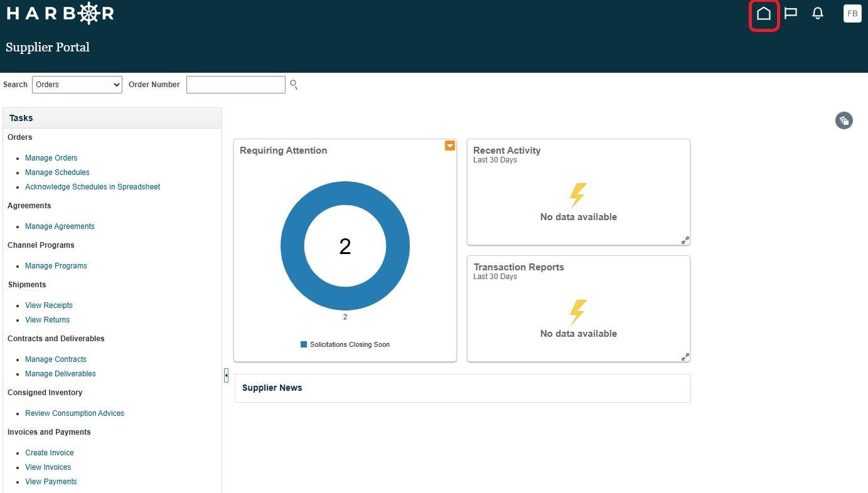Open the round page actions icon

(844, 120)
